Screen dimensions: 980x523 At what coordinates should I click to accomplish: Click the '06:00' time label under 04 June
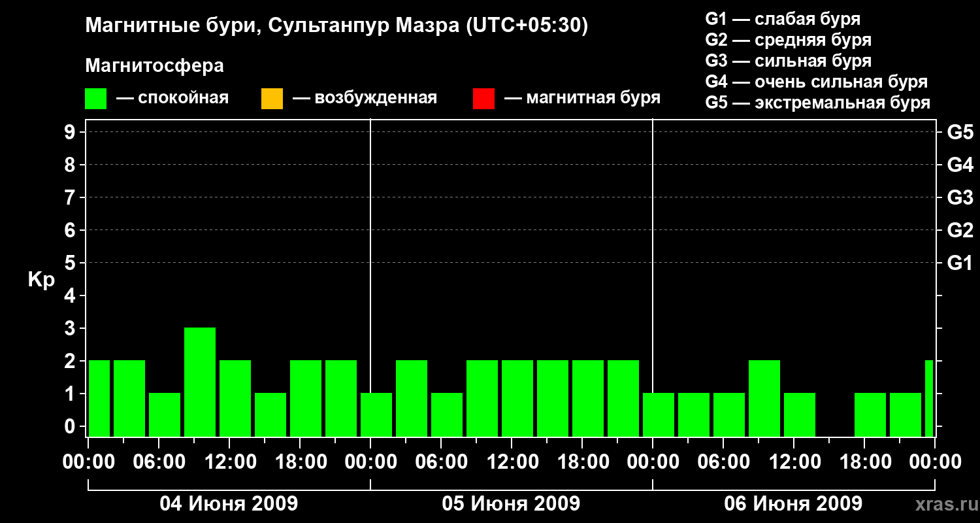pyautogui.click(x=159, y=462)
